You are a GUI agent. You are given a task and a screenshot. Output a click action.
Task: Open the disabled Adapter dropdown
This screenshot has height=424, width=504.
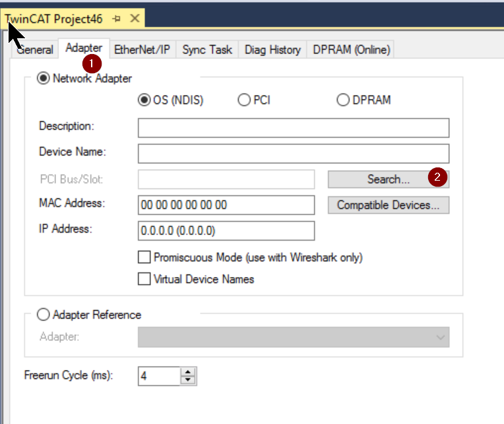[294, 337]
